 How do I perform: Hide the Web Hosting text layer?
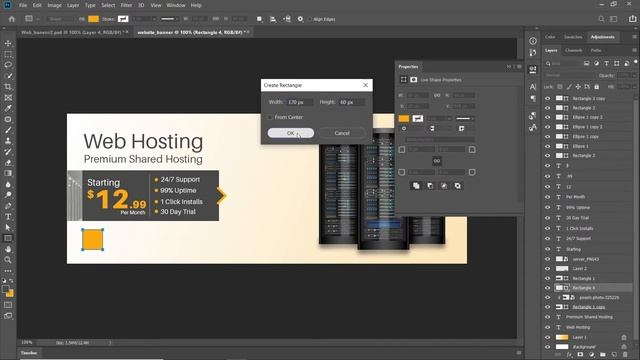(548, 327)
